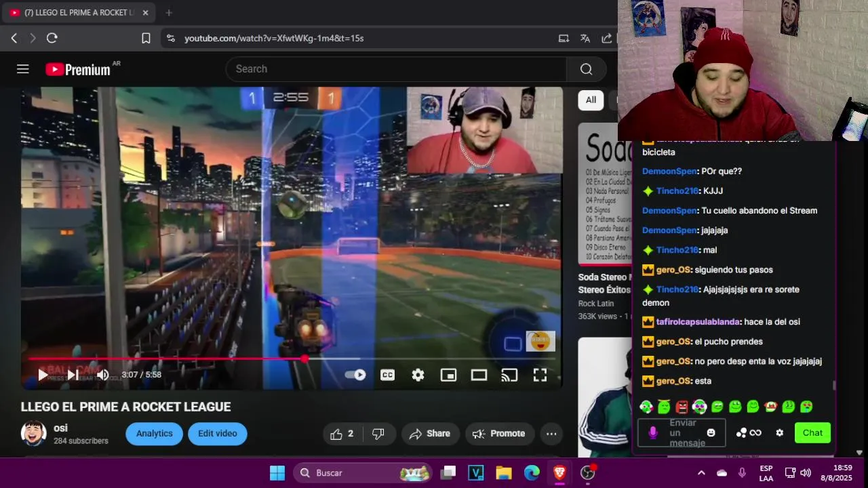Image resolution: width=868 pixels, height=488 pixels.
Task: Show hidden tray icons chevron
Action: click(701, 472)
